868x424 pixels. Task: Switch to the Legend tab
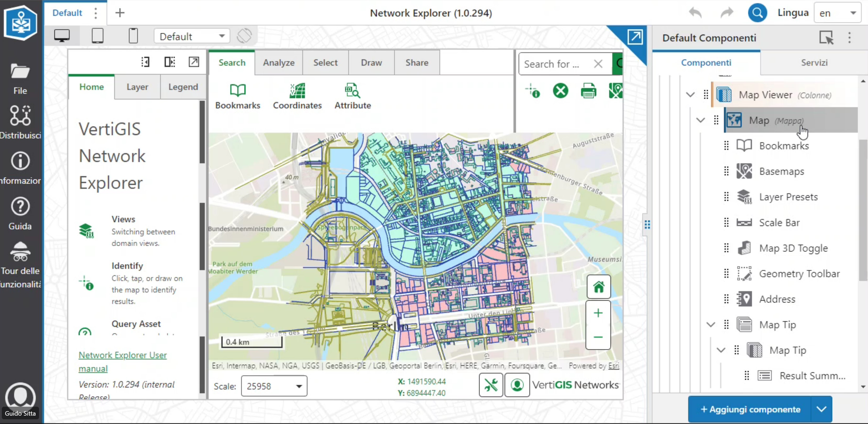pyautogui.click(x=183, y=87)
